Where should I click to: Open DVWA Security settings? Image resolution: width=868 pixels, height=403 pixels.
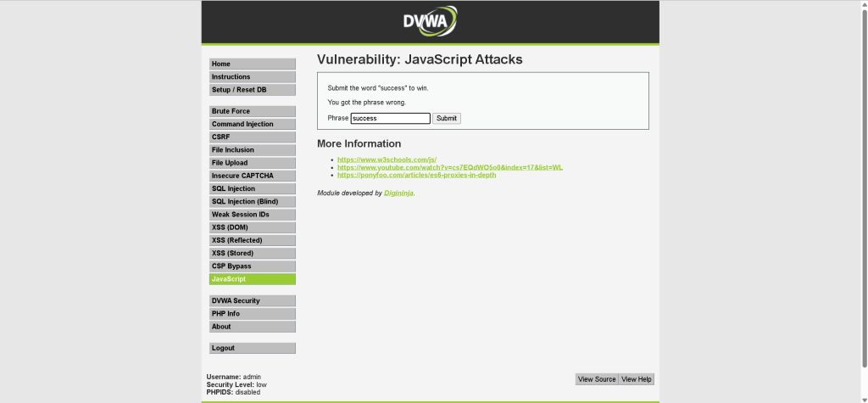[253, 300]
